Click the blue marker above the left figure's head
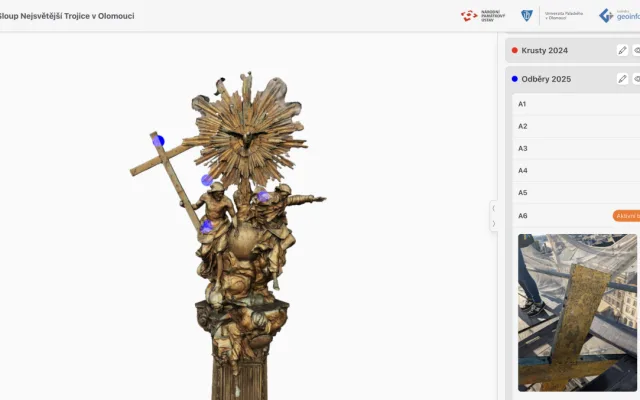The width and height of the screenshot is (640, 400). pos(207,180)
